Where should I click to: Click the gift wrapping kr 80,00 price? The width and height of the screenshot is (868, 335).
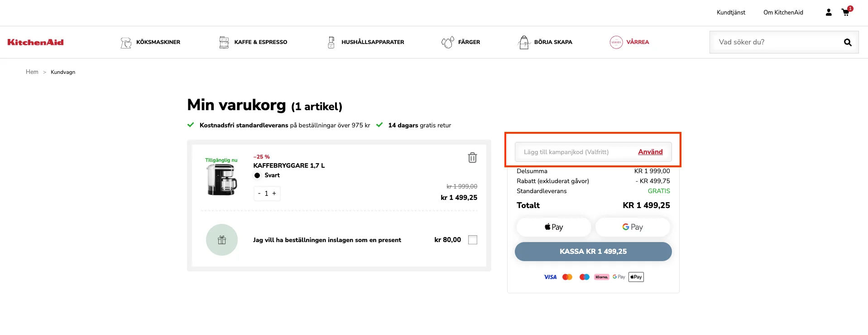pyautogui.click(x=447, y=240)
